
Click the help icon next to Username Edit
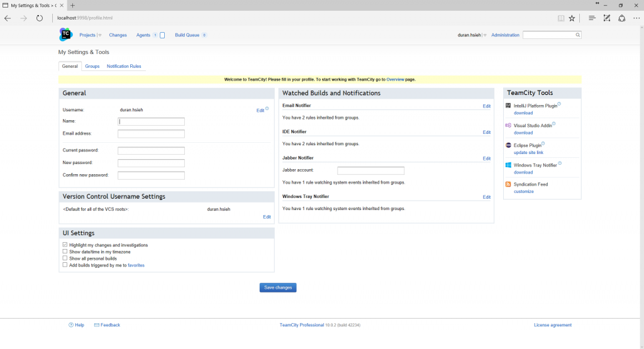pos(267,108)
